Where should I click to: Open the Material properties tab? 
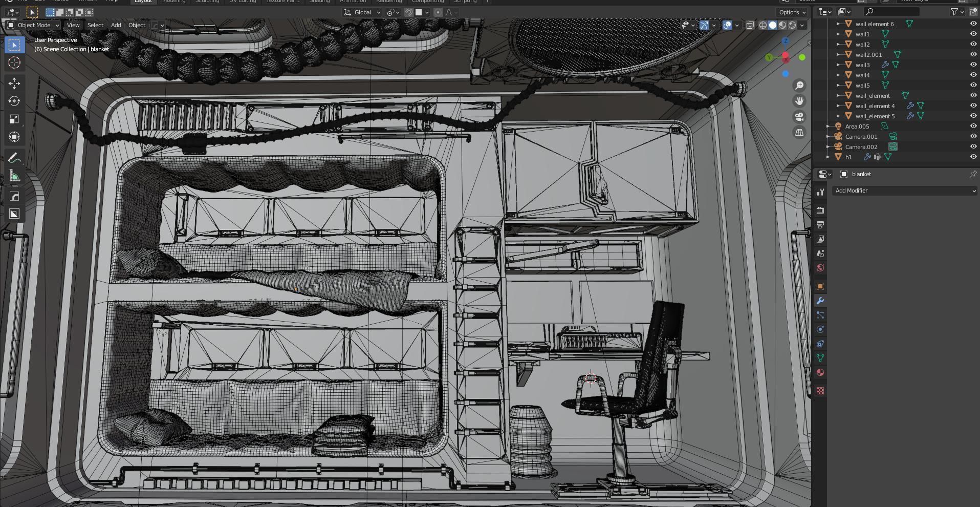[820, 372]
